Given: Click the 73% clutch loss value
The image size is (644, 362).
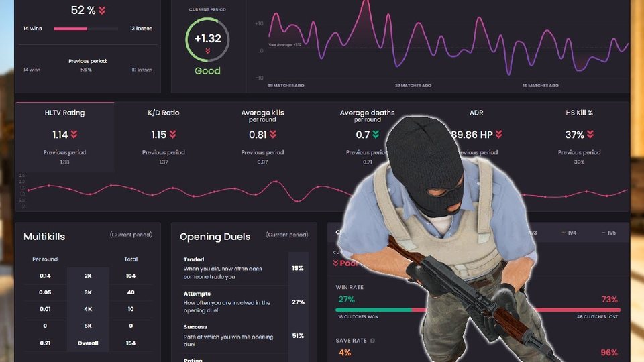Looking at the screenshot, I should [610, 300].
